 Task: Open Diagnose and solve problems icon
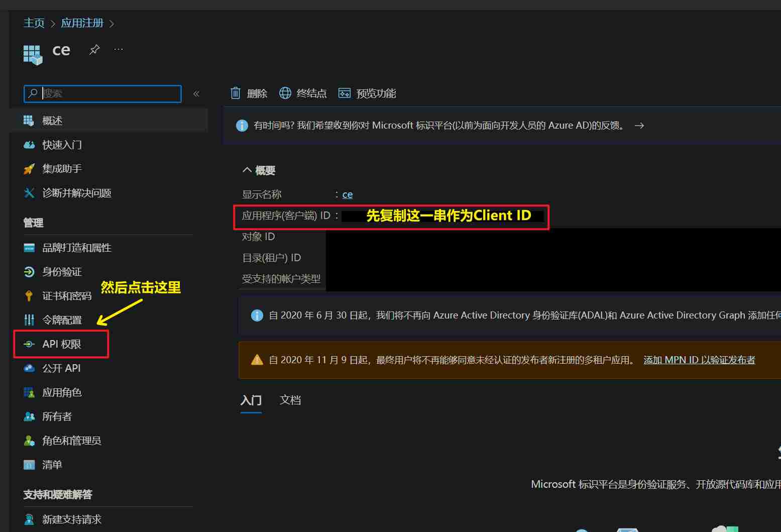[x=29, y=193]
